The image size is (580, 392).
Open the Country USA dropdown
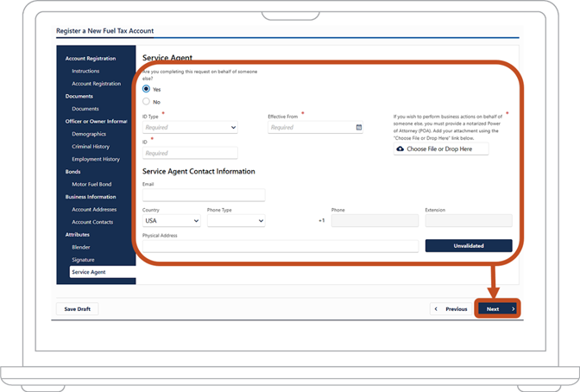point(171,221)
